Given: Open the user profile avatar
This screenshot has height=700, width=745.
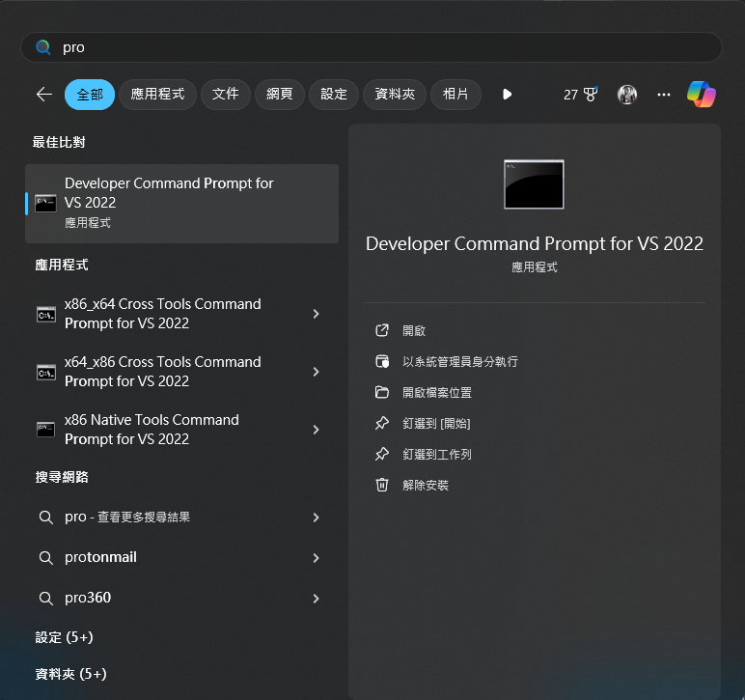Looking at the screenshot, I should [x=627, y=95].
